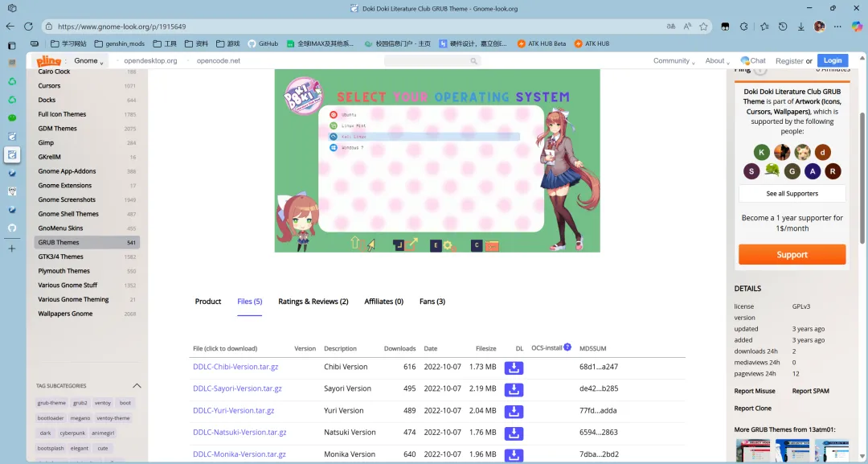
Task: Open the Affiliates (0) tab
Action: tap(383, 302)
